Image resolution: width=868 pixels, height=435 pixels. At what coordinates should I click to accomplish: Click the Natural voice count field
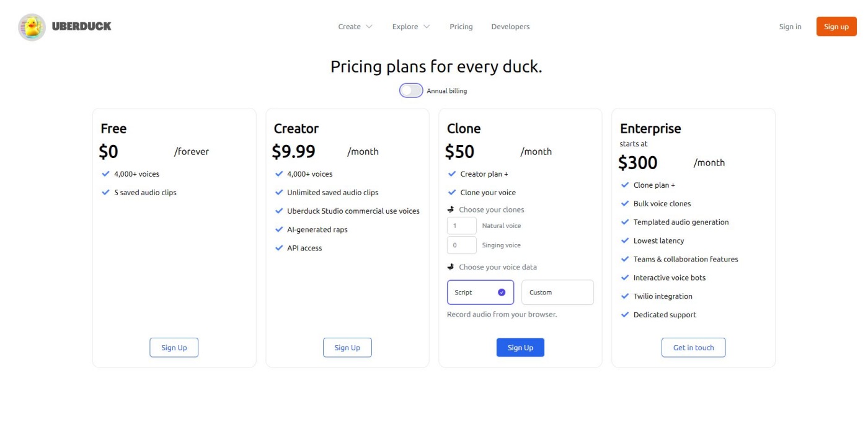pyautogui.click(x=462, y=226)
